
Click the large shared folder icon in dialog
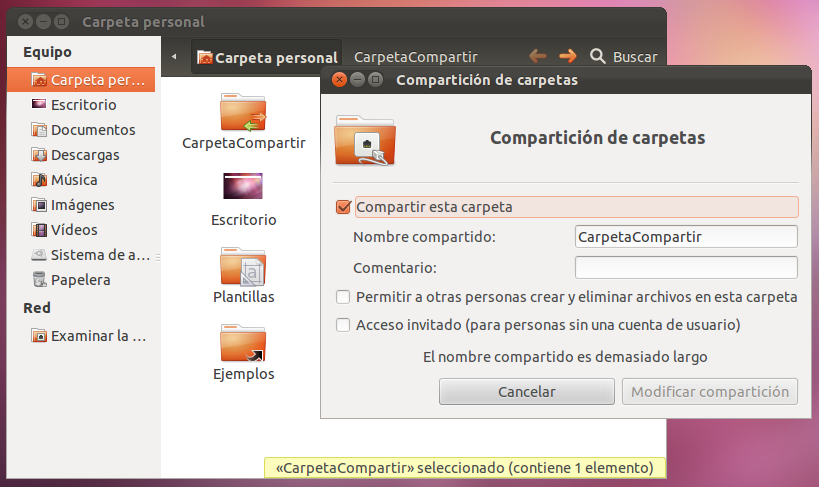(365, 140)
